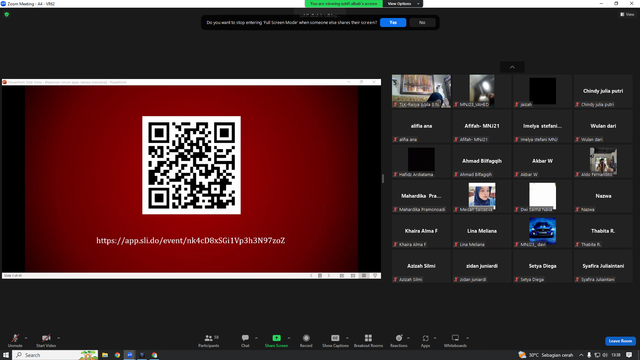This screenshot has width=640, height=360.
Task: Open the Apps icon
Action: pyautogui.click(x=425, y=340)
